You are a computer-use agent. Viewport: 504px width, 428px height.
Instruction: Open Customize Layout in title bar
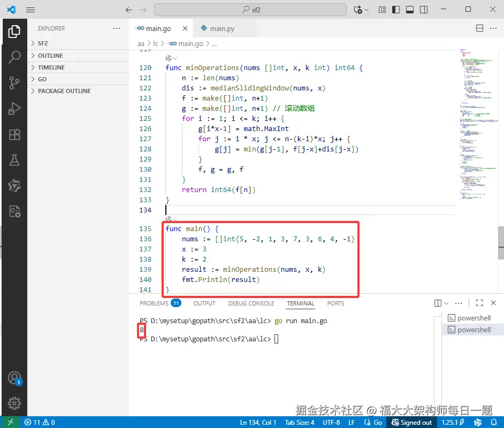tap(382, 10)
